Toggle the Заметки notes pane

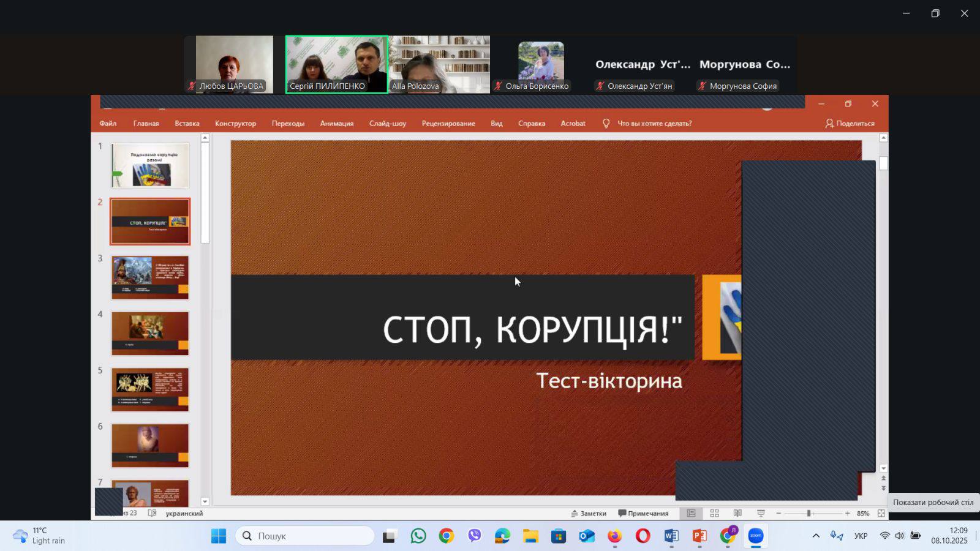coord(589,513)
